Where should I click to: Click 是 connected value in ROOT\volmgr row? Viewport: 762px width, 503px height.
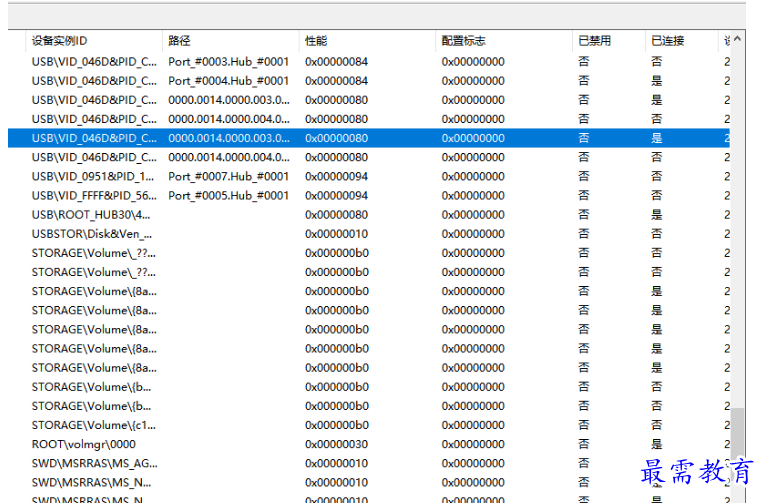click(657, 444)
